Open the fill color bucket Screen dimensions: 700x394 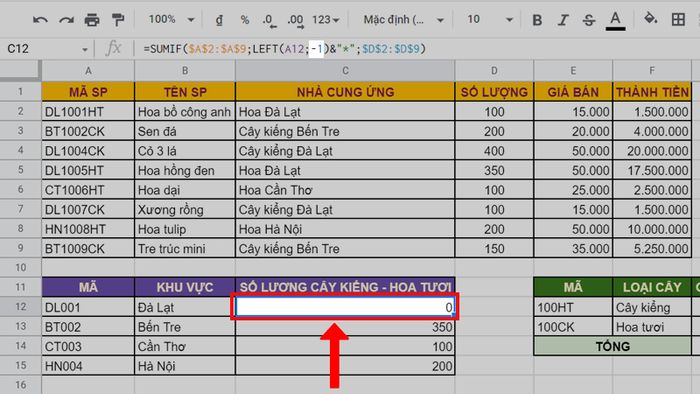(650, 19)
